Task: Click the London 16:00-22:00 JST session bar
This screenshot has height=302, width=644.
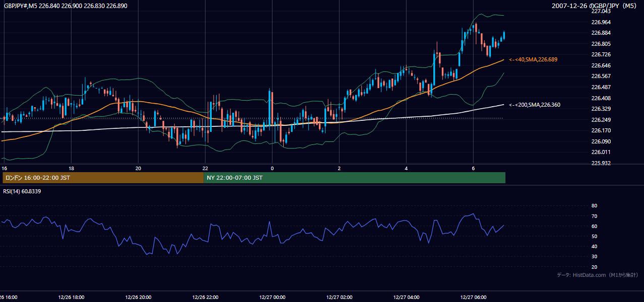Action: 103,178
